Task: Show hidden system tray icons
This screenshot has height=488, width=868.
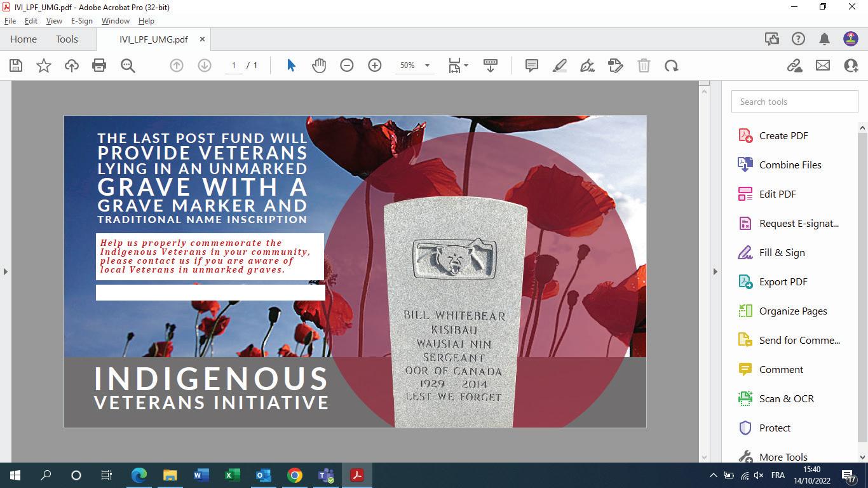Action: click(x=713, y=475)
